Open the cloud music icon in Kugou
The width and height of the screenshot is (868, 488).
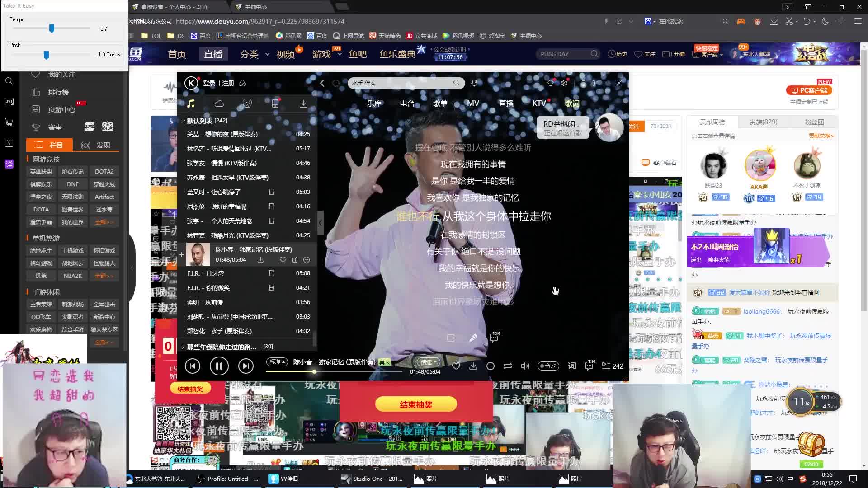[219, 103]
